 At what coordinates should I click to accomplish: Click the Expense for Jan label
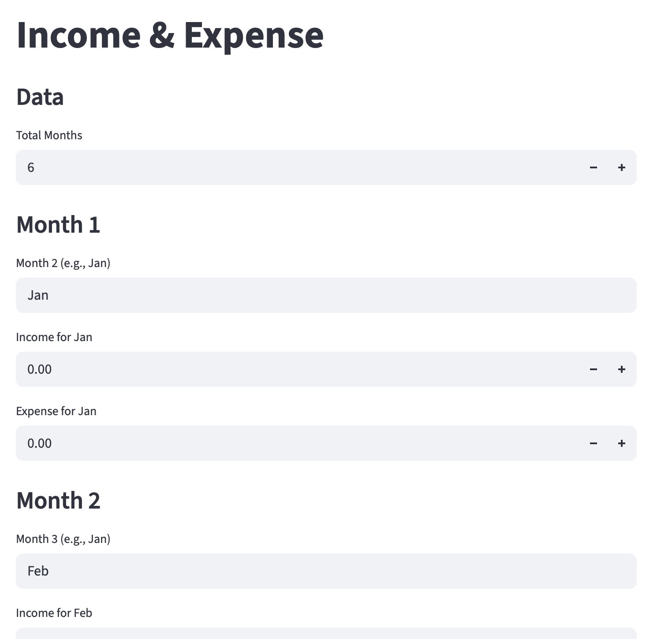(56, 411)
